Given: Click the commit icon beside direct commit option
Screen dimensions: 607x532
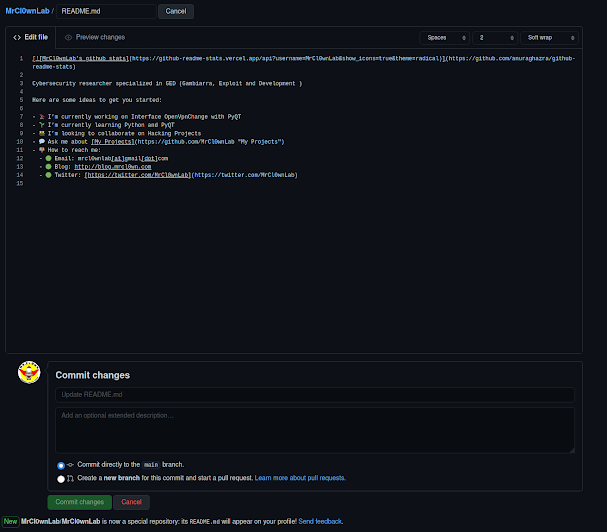Looking at the screenshot, I should click(x=70, y=465).
